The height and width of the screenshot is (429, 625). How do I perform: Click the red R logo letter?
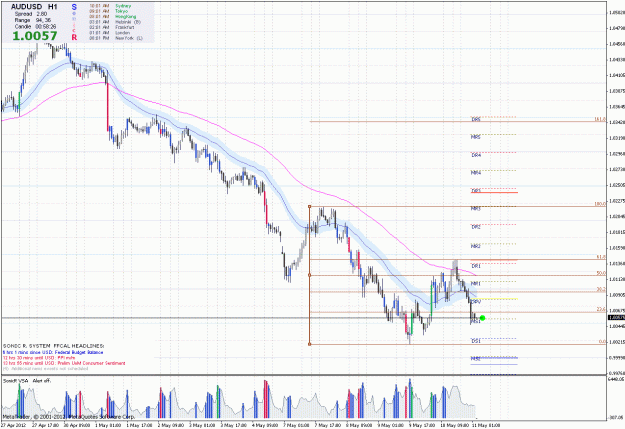point(74,37)
